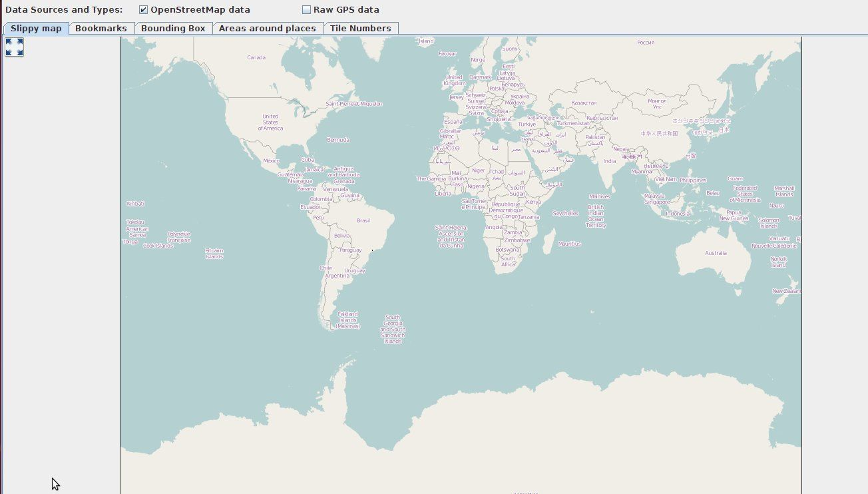Click the New Zealand label
The width and height of the screenshot is (868, 494).
(x=787, y=291)
